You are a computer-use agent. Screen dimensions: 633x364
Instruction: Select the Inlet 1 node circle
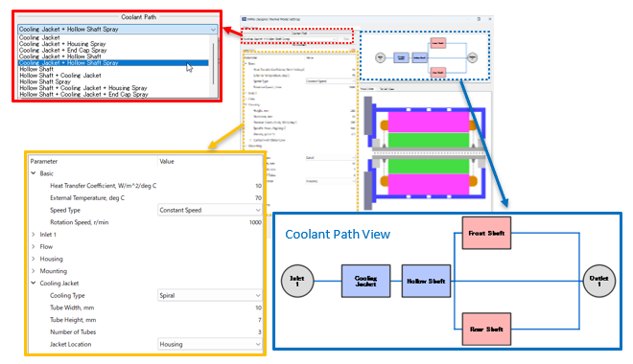(x=297, y=281)
